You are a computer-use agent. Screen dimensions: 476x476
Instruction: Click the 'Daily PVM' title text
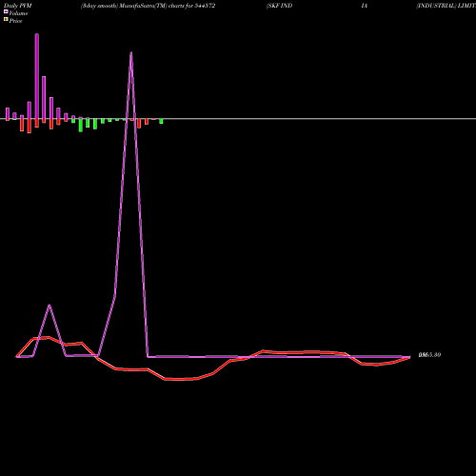pos(18,6)
